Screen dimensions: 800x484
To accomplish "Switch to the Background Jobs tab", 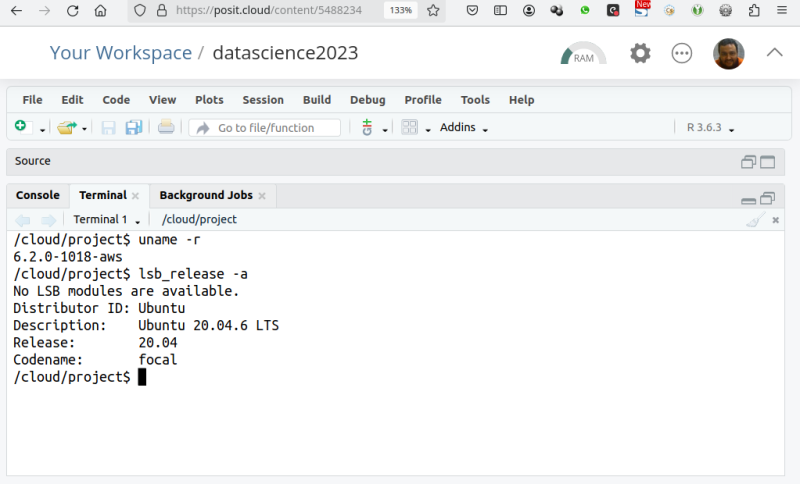I will point(206,196).
